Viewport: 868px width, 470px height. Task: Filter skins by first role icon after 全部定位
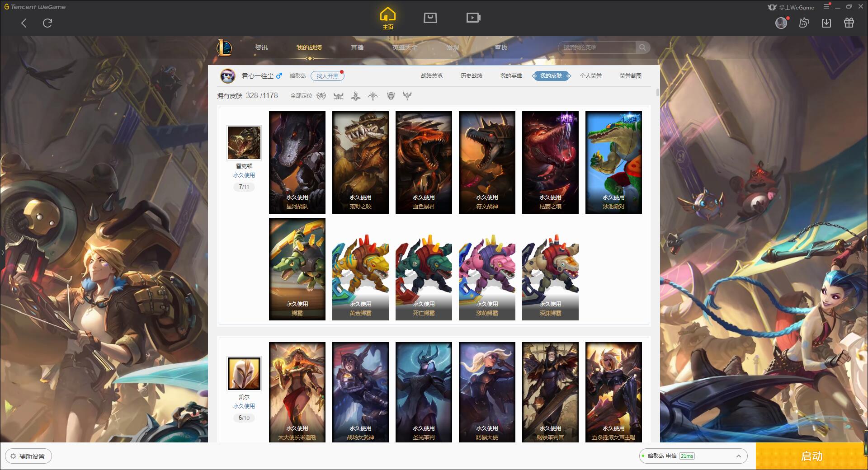321,96
